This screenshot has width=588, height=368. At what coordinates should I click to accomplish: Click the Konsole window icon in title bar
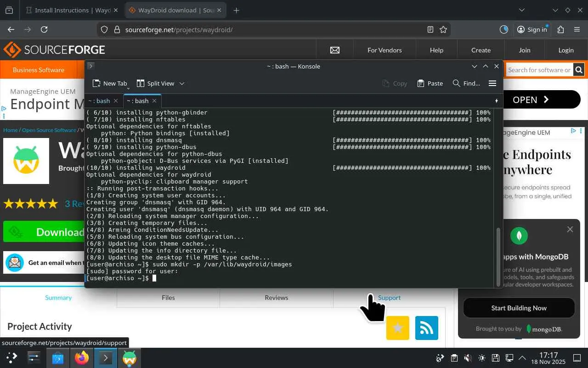[91, 66]
